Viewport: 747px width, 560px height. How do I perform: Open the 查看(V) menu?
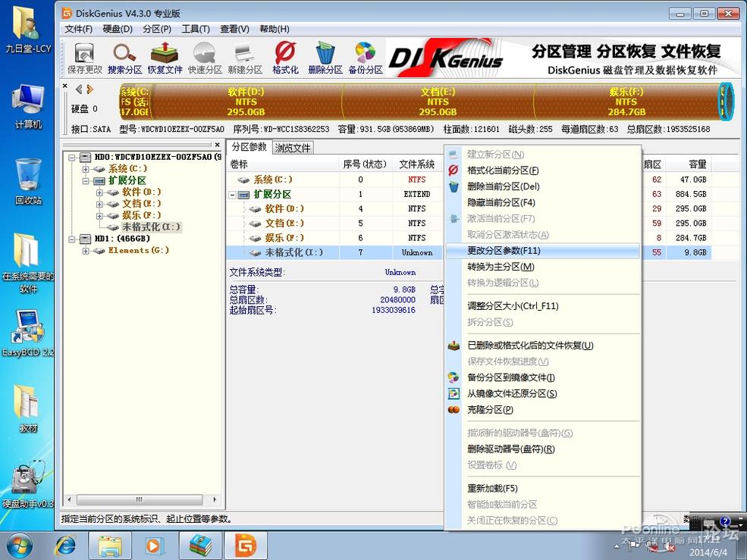tap(235, 29)
